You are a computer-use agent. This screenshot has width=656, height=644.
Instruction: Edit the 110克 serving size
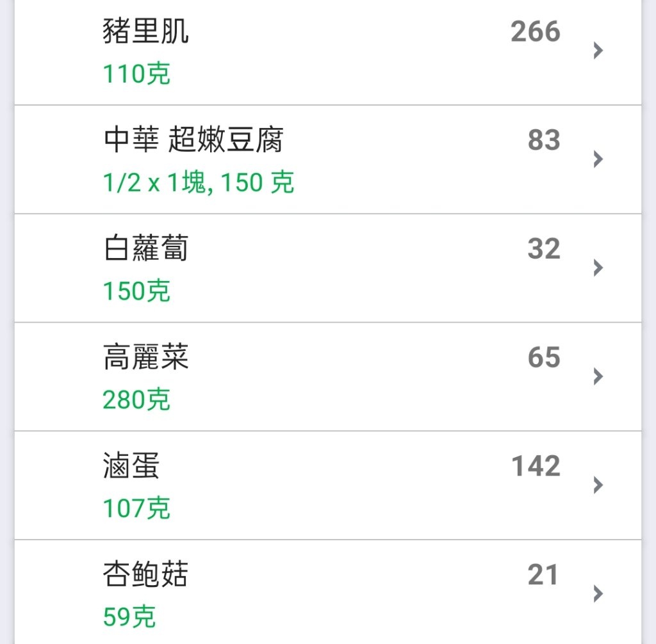tap(136, 74)
